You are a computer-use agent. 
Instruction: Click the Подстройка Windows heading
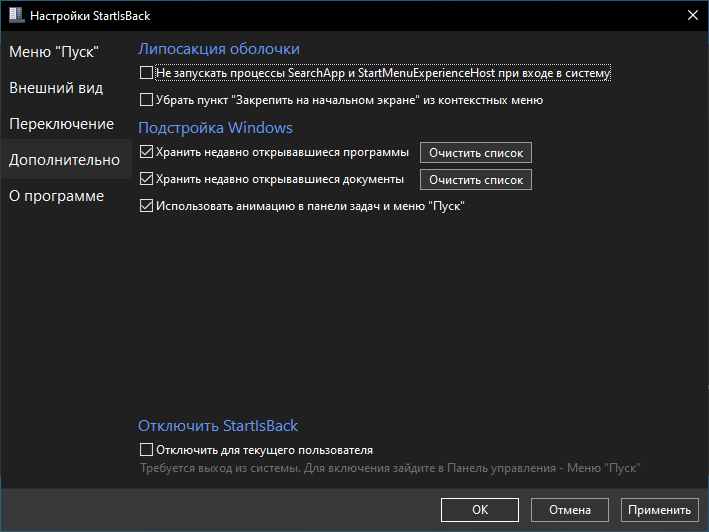[215, 128]
